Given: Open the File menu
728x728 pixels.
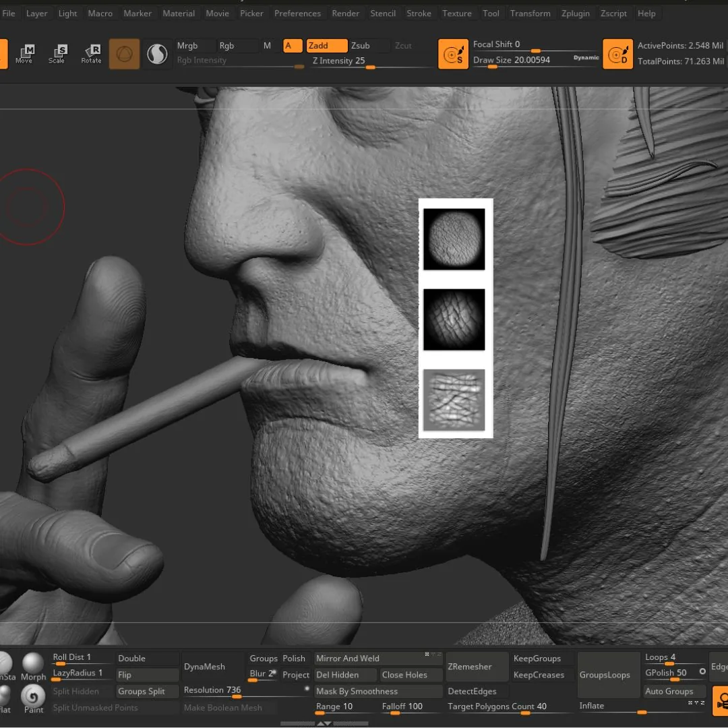Looking at the screenshot, I should click(x=8, y=13).
